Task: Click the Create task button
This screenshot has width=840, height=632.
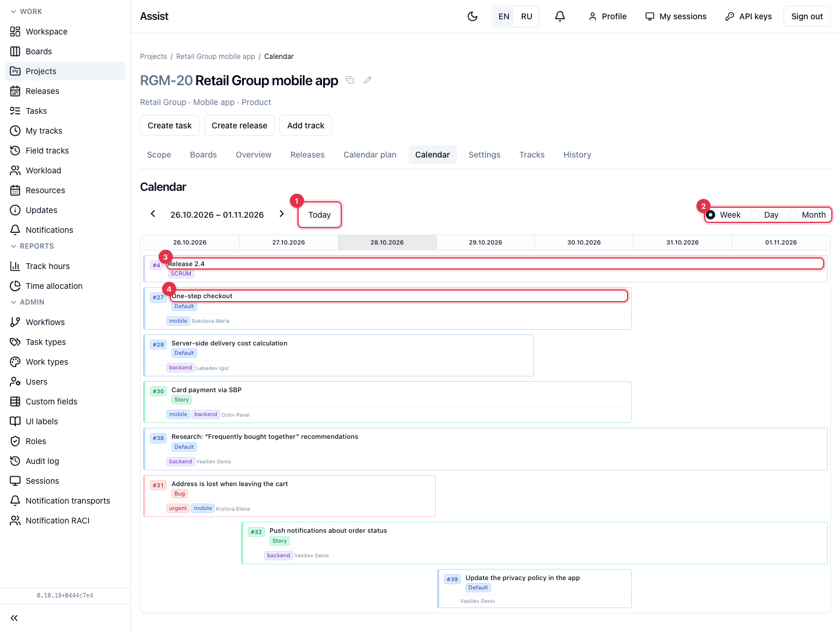Action: (x=170, y=125)
